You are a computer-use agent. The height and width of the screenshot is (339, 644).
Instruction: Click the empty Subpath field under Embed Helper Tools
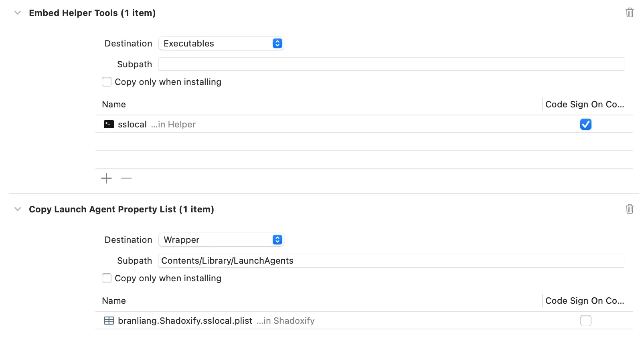coord(391,64)
